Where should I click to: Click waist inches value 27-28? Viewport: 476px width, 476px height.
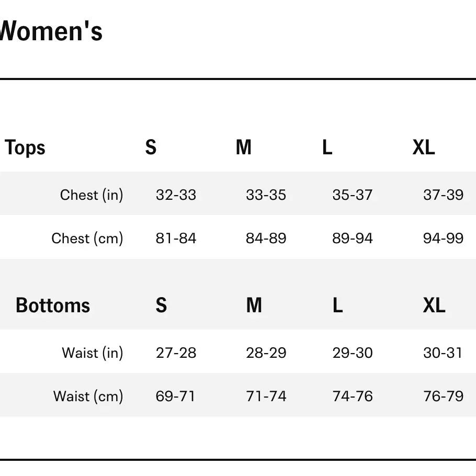click(176, 353)
